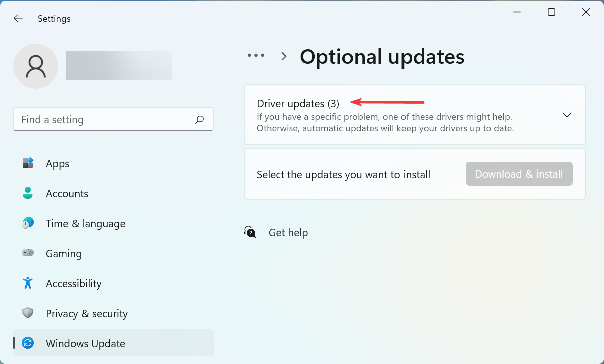This screenshot has width=604, height=364.
Task: Select Windows Update in the sidebar
Action: click(85, 343)
